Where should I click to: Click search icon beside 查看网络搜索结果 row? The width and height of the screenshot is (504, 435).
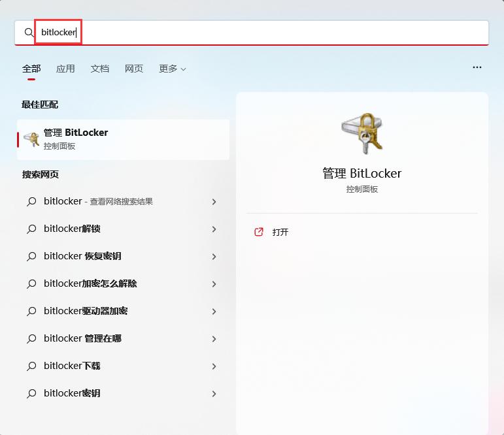(31, 202)
